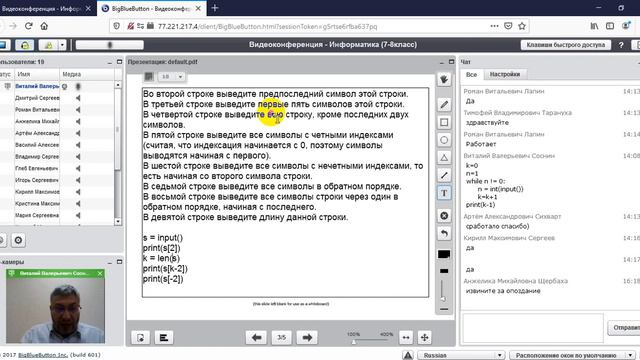The height and width of the screenshot is (360, 640).
Task: Toggle speaker for Глеб Евгеньевич
Action: click(x=78, y=168)
